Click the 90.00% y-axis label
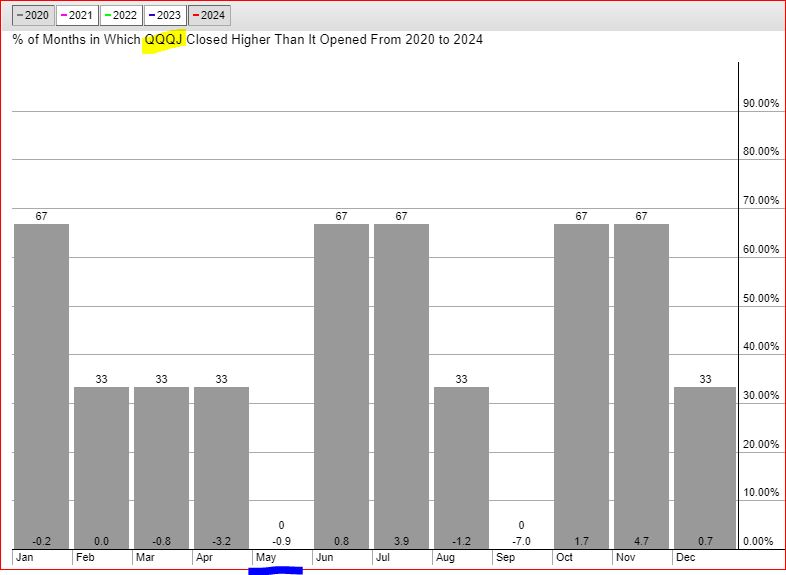The width and height of the screenshot is (786, 575). point(761,103)
